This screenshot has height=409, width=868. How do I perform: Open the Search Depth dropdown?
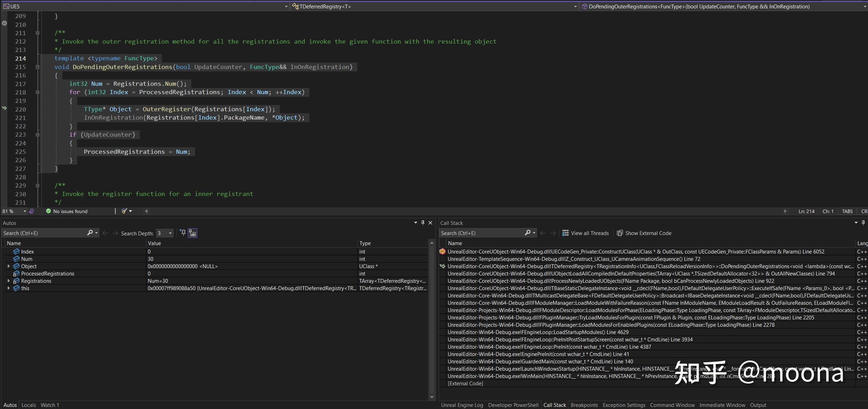coord(170,233)
